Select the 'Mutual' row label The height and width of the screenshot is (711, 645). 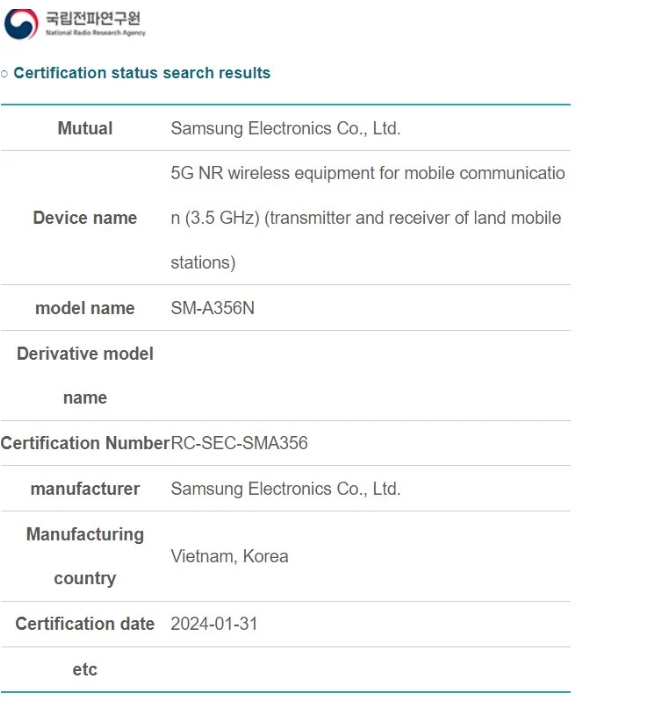(85, 128)
